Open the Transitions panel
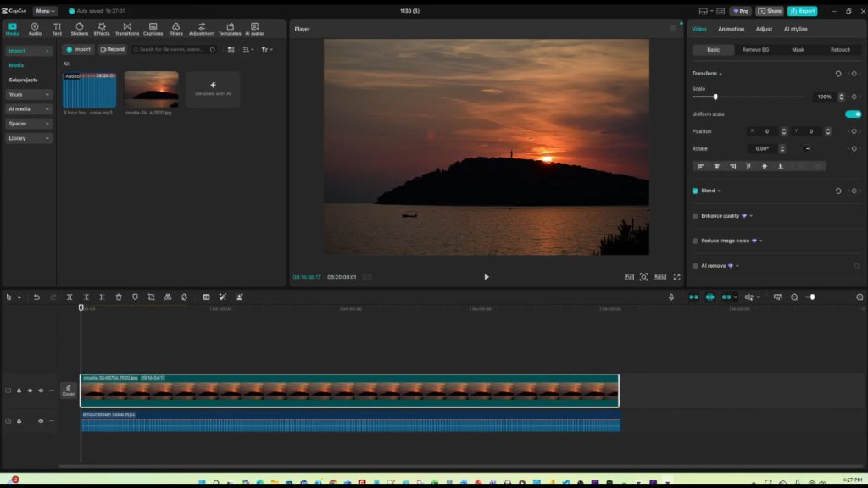 [127, 29]
